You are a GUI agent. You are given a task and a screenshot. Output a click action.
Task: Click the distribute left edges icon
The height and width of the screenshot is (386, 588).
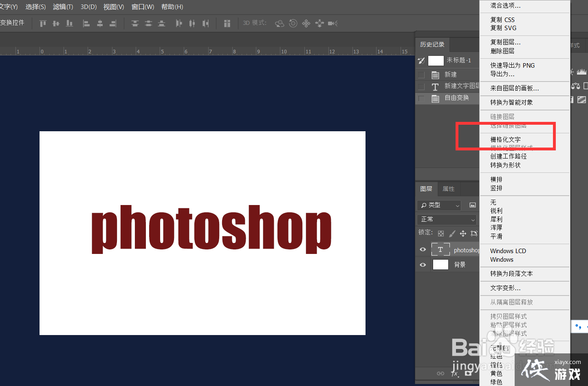178,23
